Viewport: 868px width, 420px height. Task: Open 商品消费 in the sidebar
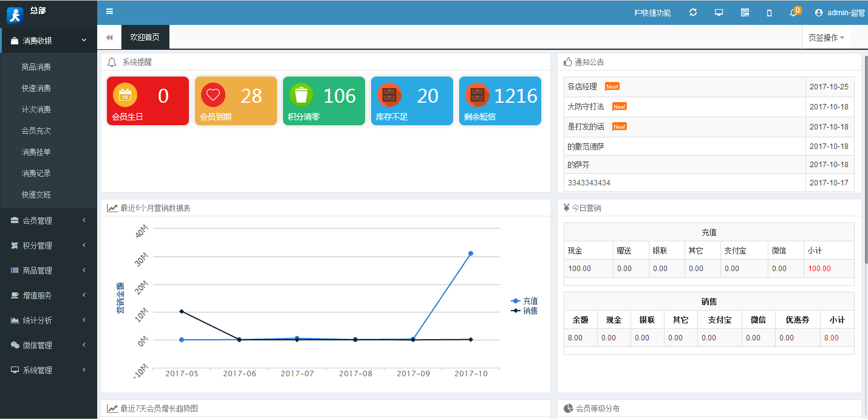pyautogui.click(x=36, y=67)
